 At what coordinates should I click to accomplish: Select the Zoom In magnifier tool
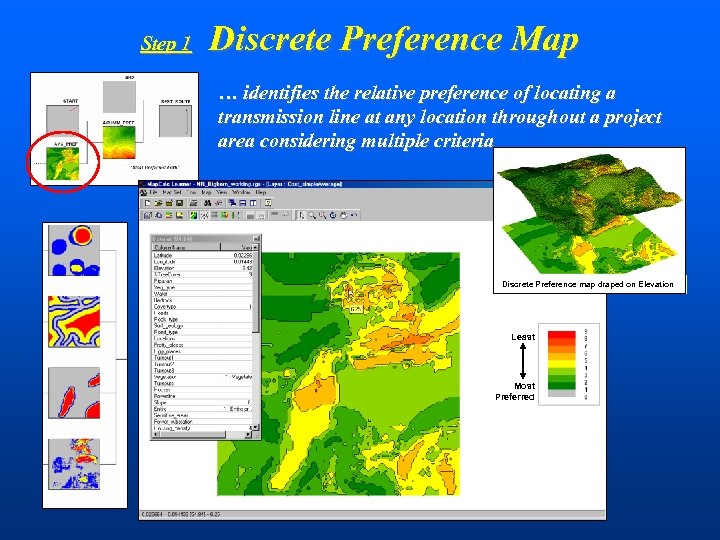pyautogui.click(x=312, y=215)
